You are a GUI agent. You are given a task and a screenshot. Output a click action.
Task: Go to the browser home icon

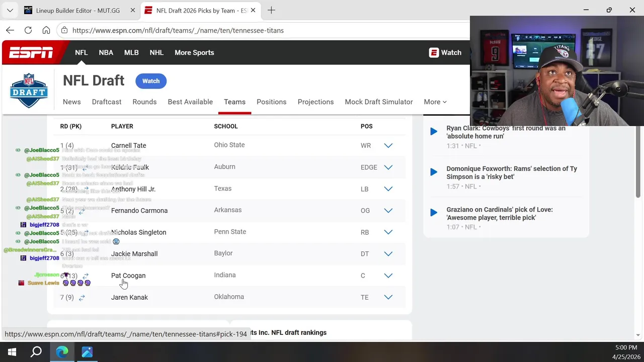click(x=46, y=30)
